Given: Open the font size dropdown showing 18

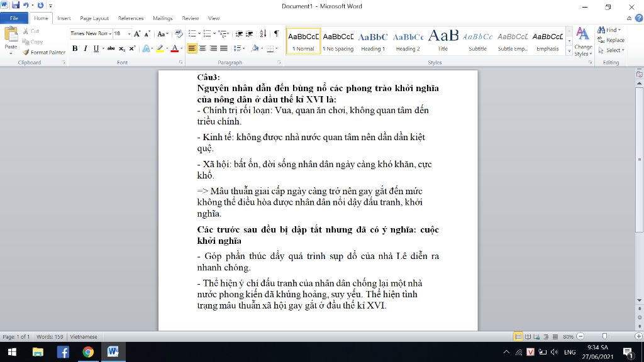Looking at the screenshot, I should (x=129, y=34).
